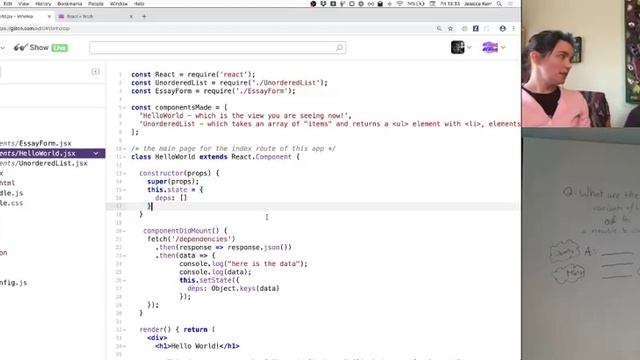Open the EssayForm.jsx file

click(x=36, y=143)
